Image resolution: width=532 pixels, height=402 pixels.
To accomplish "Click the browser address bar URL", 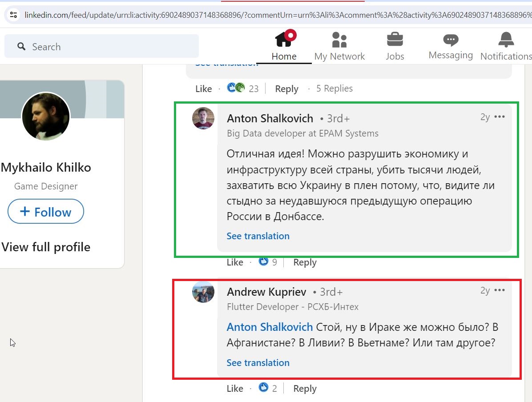I will (278, 15).
